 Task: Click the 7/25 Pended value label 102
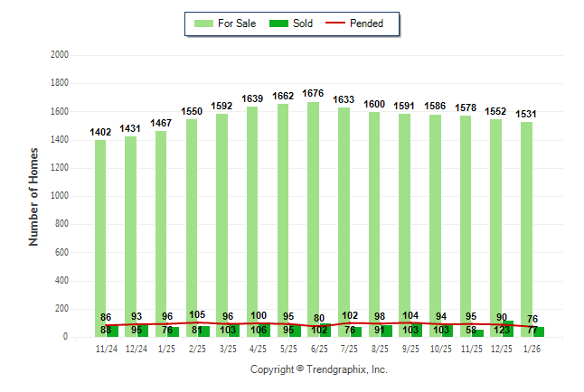[x=350, y=315]
